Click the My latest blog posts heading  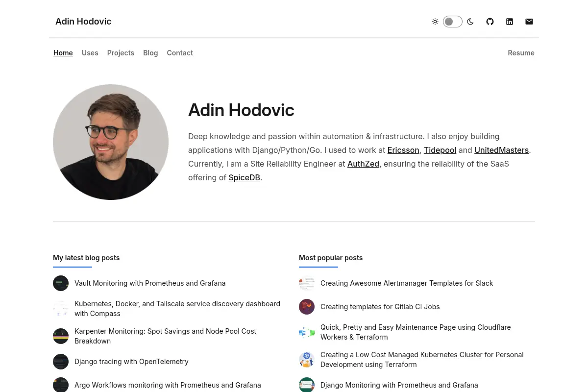coord(86,258)
